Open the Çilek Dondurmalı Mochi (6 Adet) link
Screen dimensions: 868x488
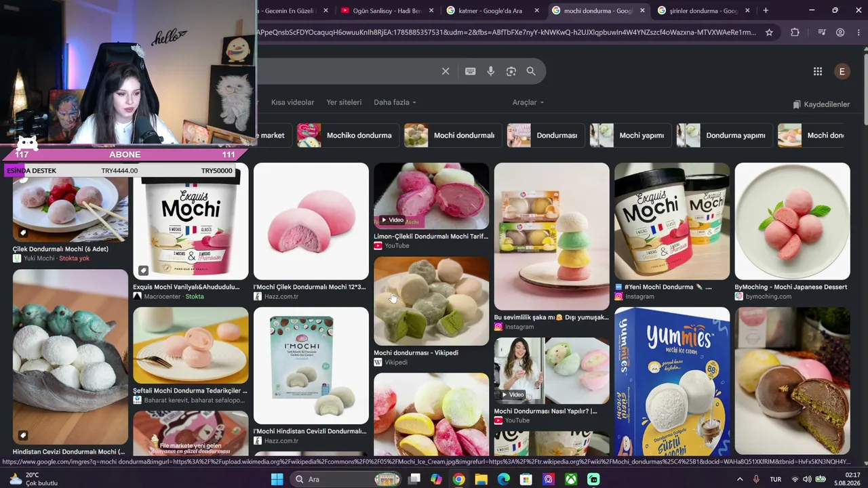tap(60, 249)
